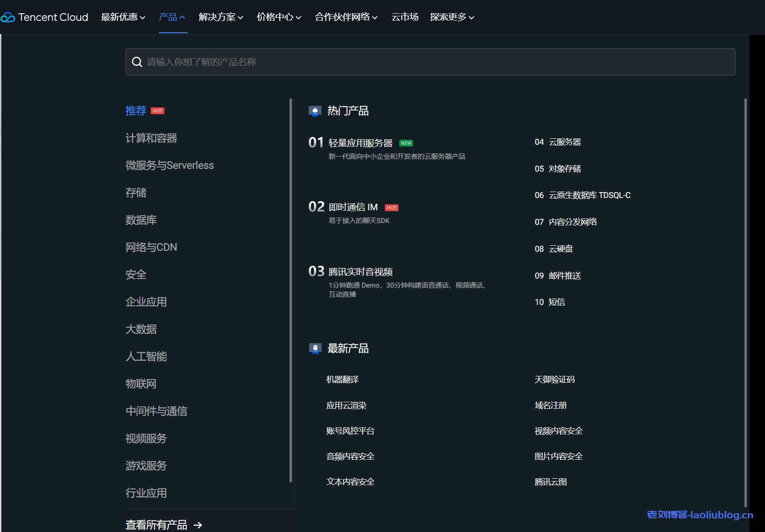Collapse the 产品 dropdown menu
765x532 pixels.
[x=172, y=17]
